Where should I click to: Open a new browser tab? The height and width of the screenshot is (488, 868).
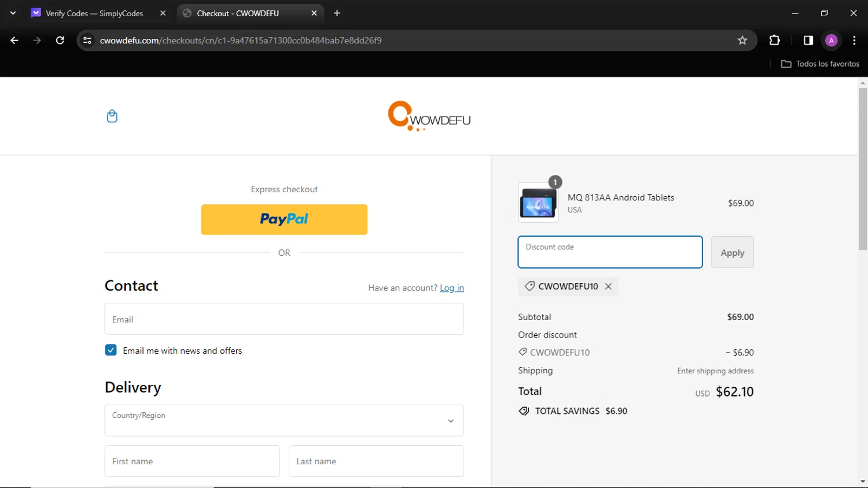pyautogui.click(x=337, y=13)
